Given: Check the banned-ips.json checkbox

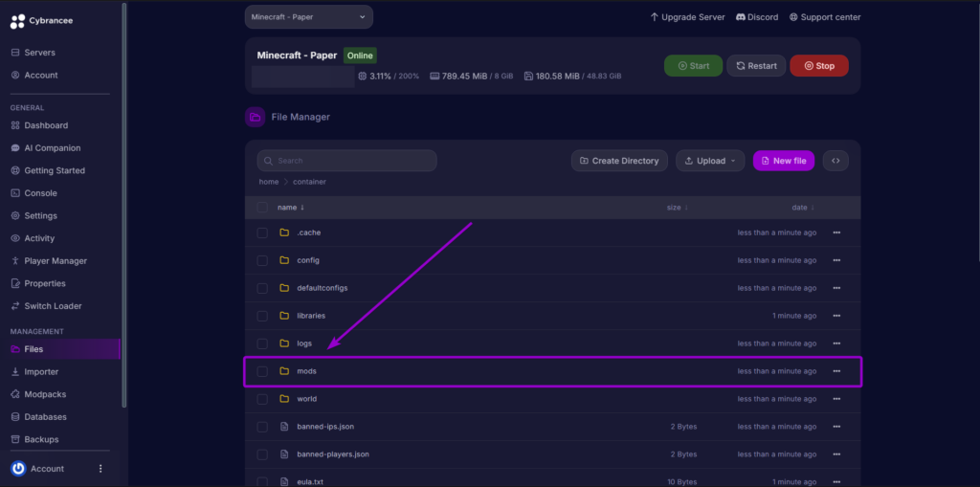Looking at the screenshot, I should tap(262, 427).
